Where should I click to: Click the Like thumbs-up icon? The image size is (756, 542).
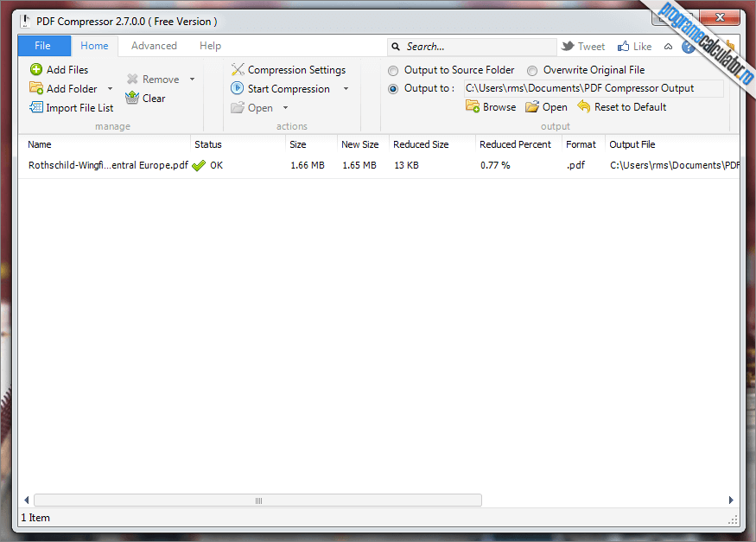[624, 47]
